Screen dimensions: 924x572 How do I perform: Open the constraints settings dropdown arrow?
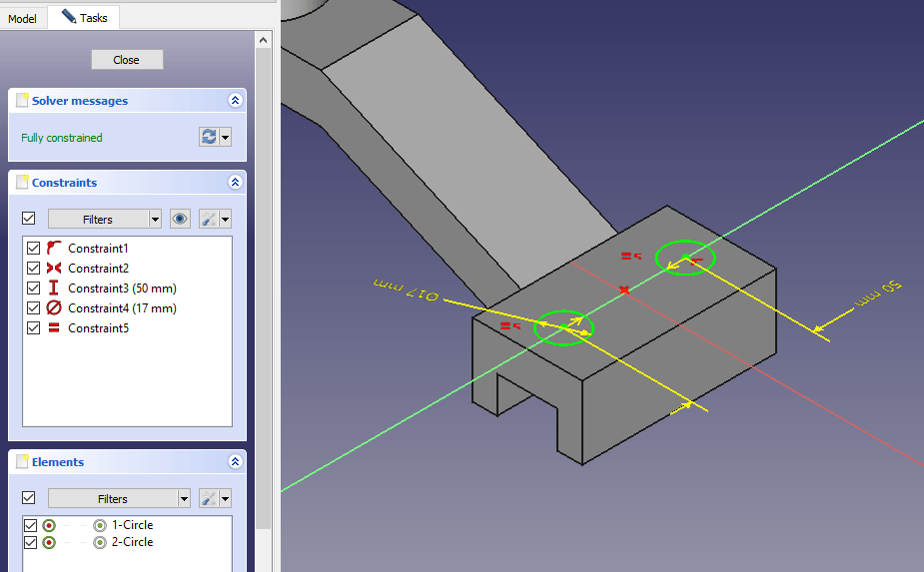(225, 220)
